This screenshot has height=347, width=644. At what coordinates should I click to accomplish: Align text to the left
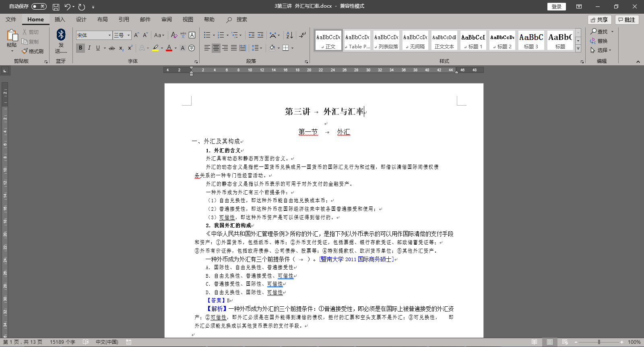[x=207, y=48]
